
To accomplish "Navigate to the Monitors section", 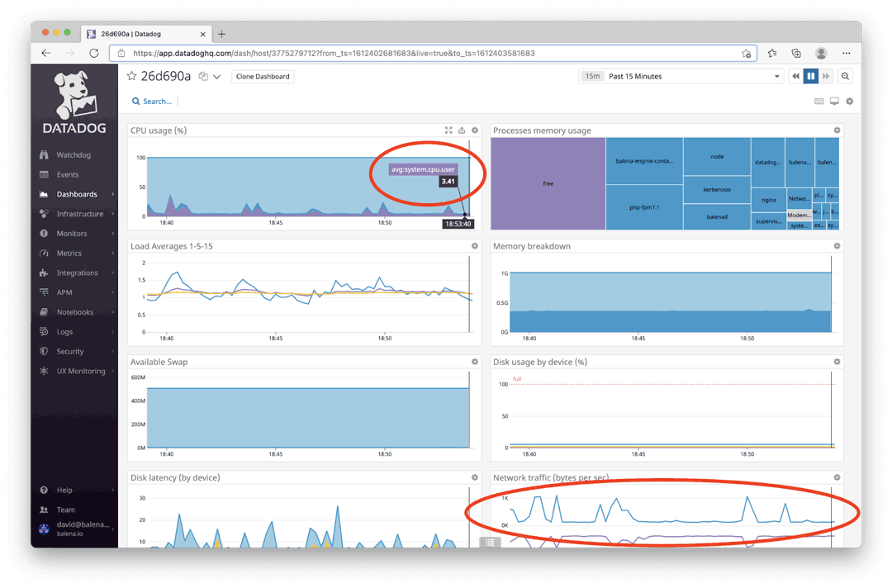I will pos(71,233).
